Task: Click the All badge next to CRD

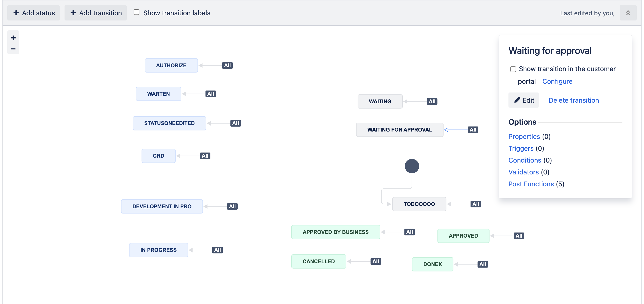Action: click(x=205, y=156)
